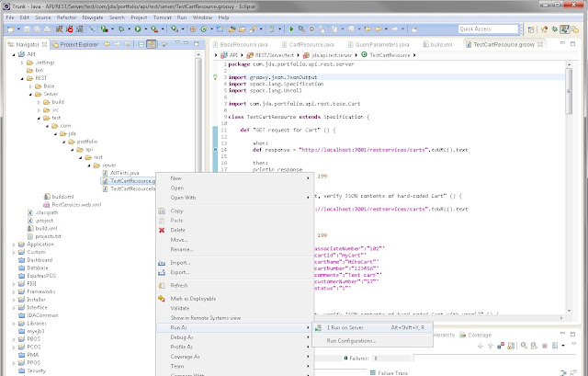Click the Previous Failure arrow in the JUnit view
Screen dimensions: 588x376
tap(491, 346)
